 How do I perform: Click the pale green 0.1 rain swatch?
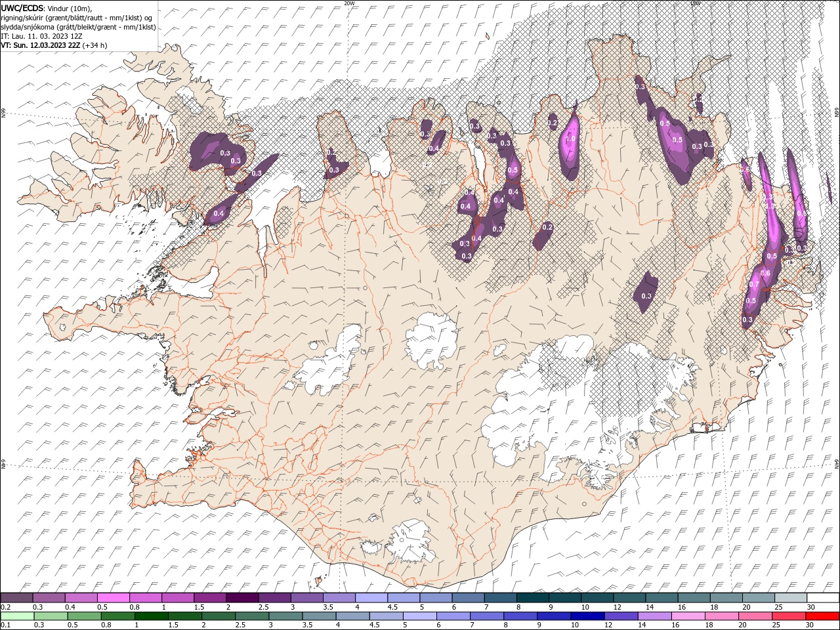click(17, 616)
